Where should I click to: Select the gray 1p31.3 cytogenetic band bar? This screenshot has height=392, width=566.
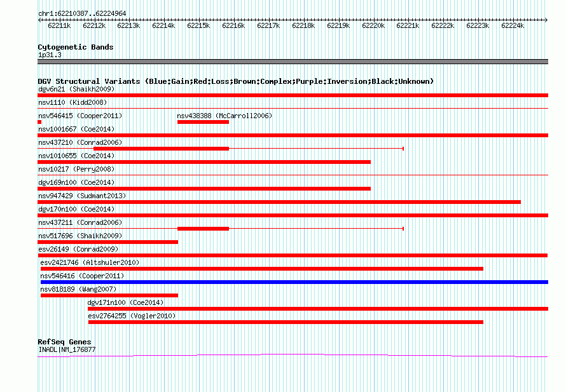tap(293, 62)
